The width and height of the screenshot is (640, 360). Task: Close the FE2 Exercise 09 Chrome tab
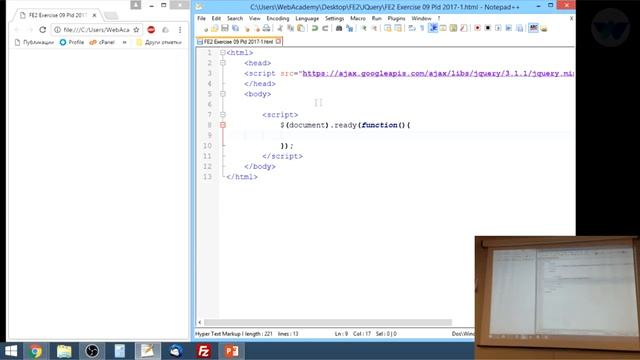click(94, 15)
